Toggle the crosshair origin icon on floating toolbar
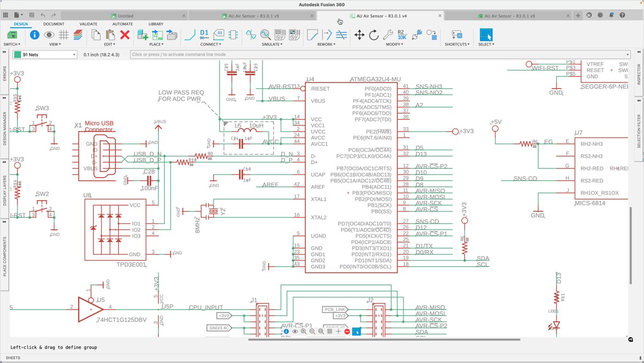Image resolution: width=644 pixels, height=363 pixels. click(338, 332)
